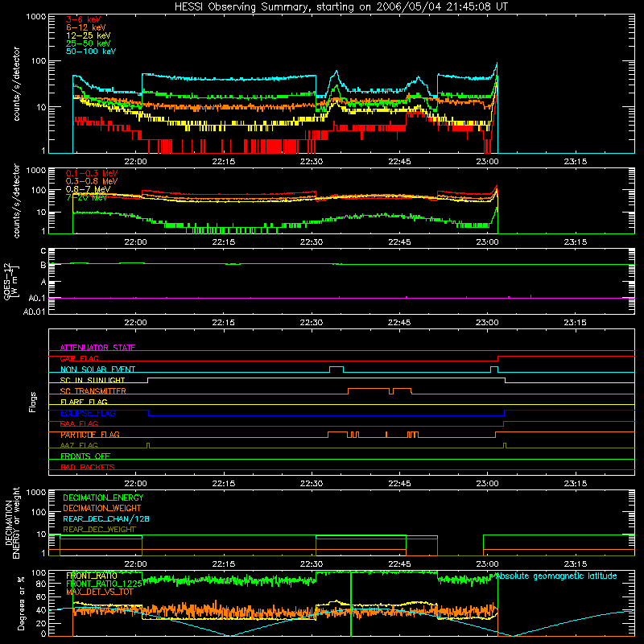Click the 'Absolute geomagnetic latitude' label

[556, 576]
